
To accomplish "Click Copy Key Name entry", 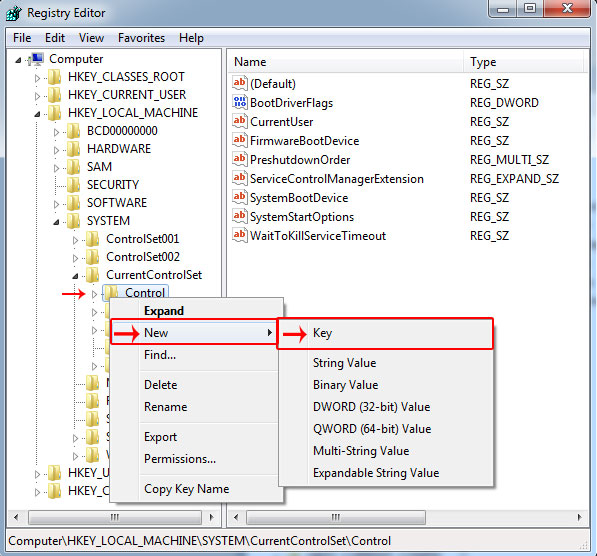I will tap(187, 489).
